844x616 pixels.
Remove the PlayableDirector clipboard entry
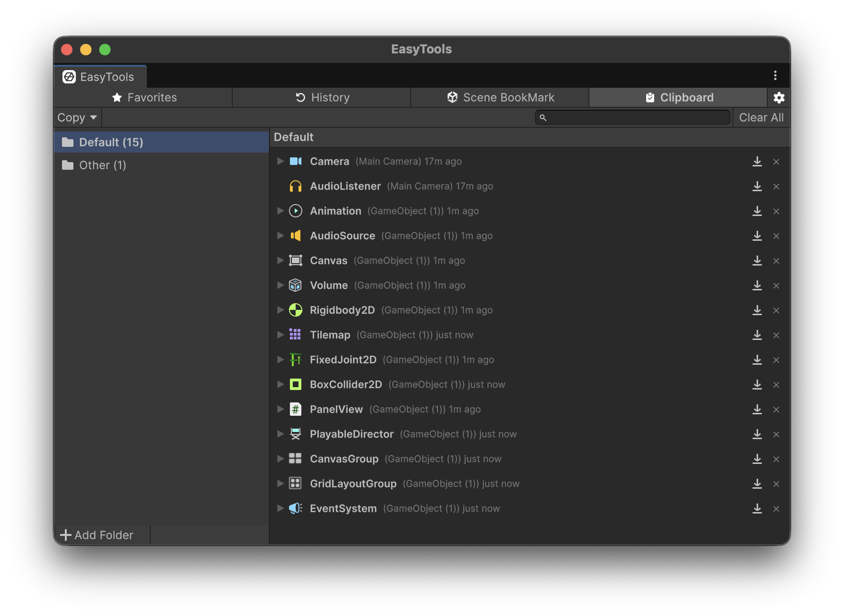point(776,434)
